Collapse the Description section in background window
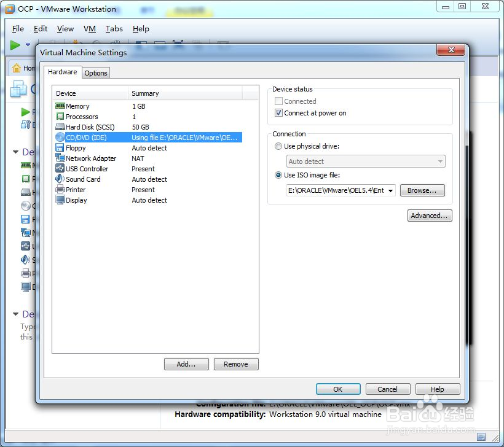This screenshot has width=504, height=447. click(15, 314)
